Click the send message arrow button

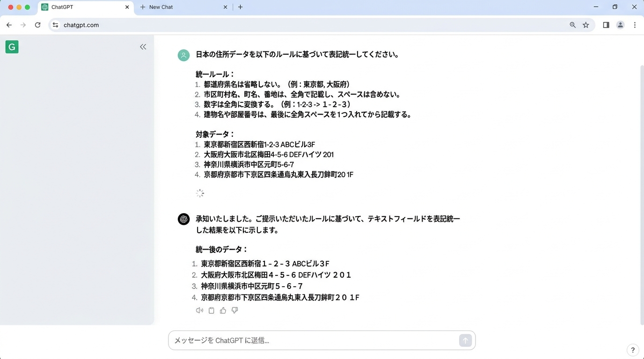coord(465,341)
